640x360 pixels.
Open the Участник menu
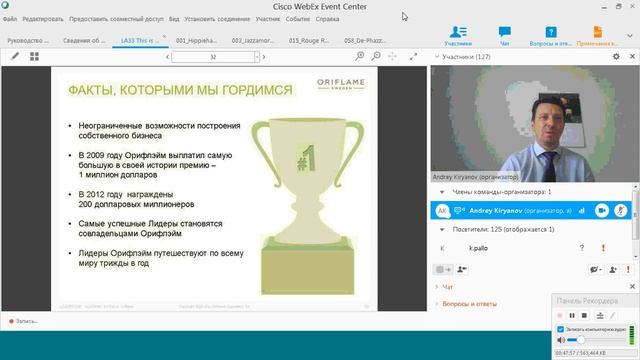268,19
